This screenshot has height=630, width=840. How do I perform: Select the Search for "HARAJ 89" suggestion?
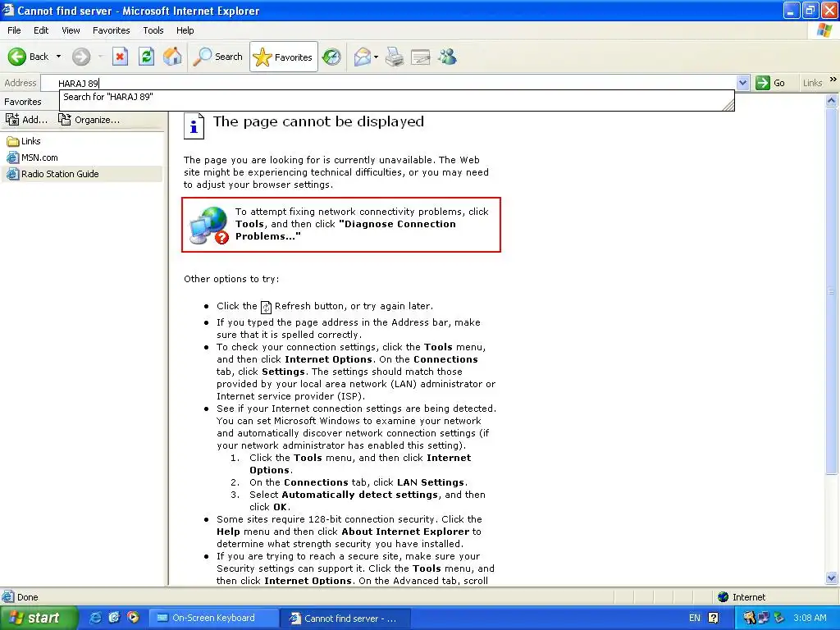pos(396,97)
